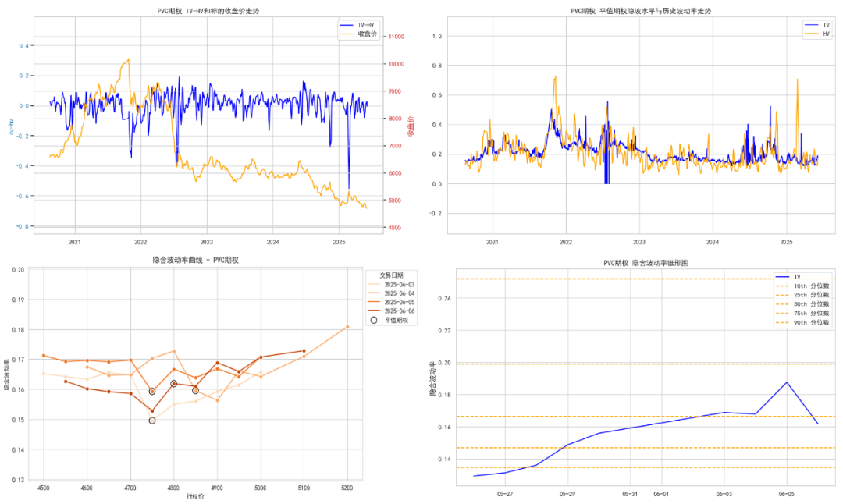Click the 10000 price axis tick
Screen dimensions: 843x504
(x=397, y=64)
